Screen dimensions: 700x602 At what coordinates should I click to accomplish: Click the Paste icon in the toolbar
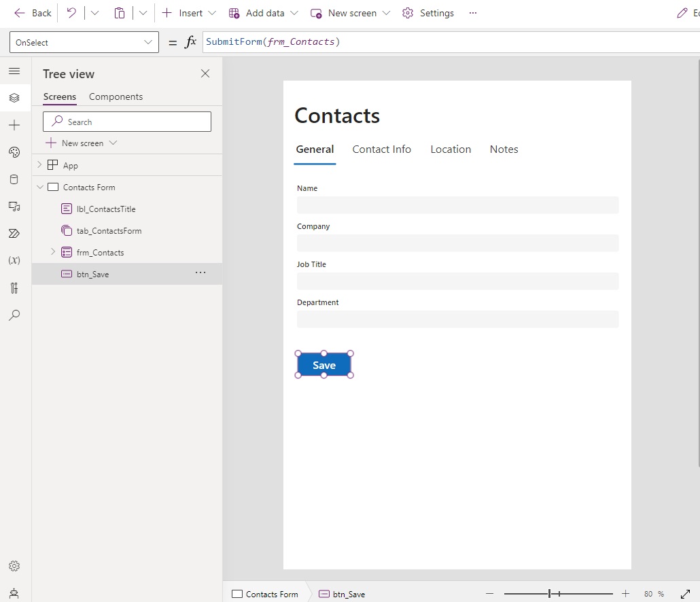click(x=120, y=13)
